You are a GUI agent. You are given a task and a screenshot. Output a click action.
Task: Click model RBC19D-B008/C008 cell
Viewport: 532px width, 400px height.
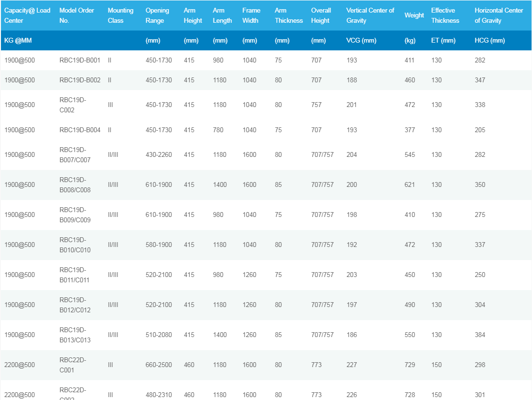[x=75, y=185]
